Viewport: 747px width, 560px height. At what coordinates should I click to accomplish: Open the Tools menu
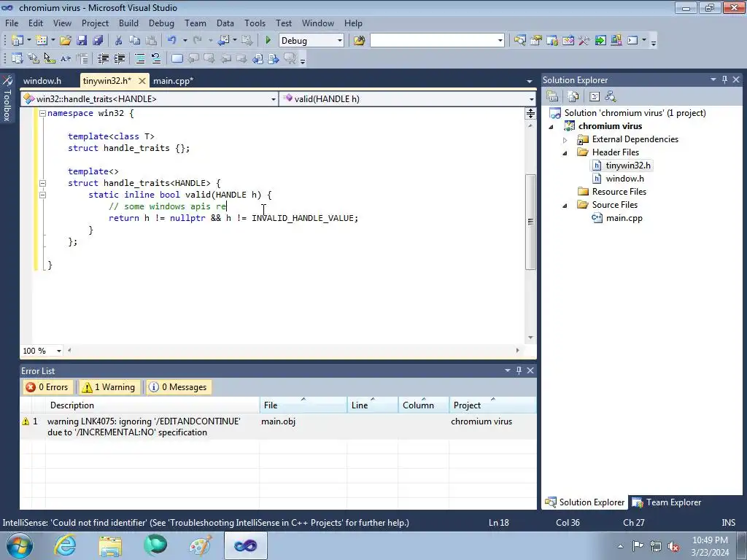[255, 23]
